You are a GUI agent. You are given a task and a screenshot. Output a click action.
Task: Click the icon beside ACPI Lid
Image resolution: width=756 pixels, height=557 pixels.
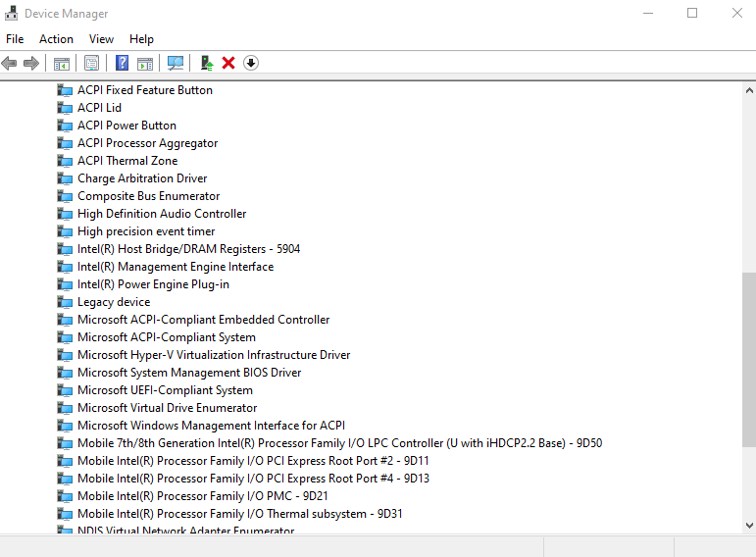pos(65,108)
